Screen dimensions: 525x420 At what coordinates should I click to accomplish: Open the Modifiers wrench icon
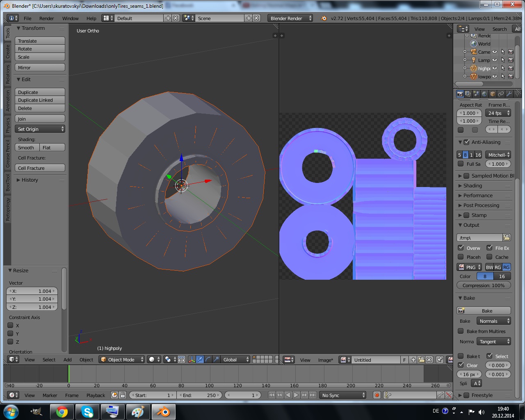pos(509,94)
